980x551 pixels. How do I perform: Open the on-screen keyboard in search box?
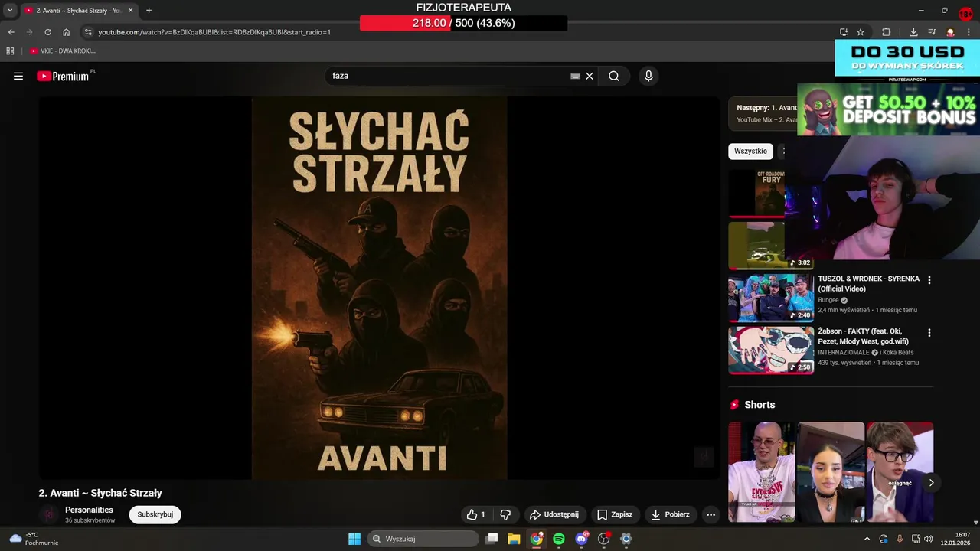click(x=575, y=76)
